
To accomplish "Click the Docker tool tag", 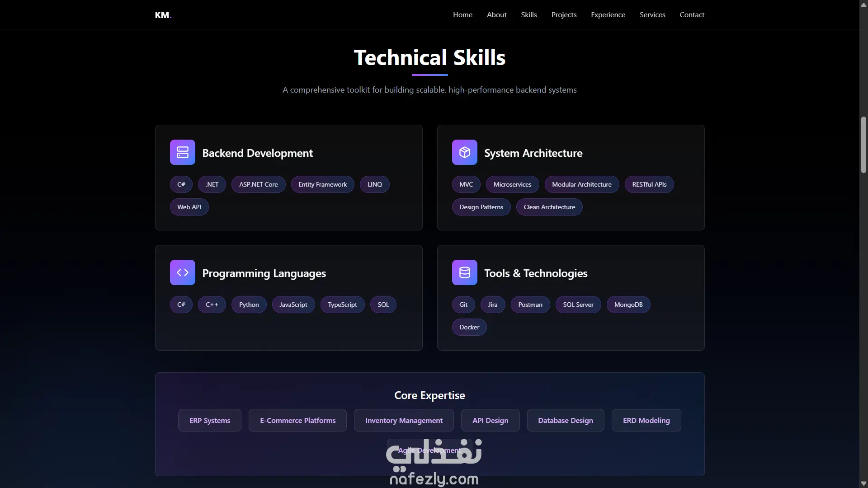I will coord(469,327).
